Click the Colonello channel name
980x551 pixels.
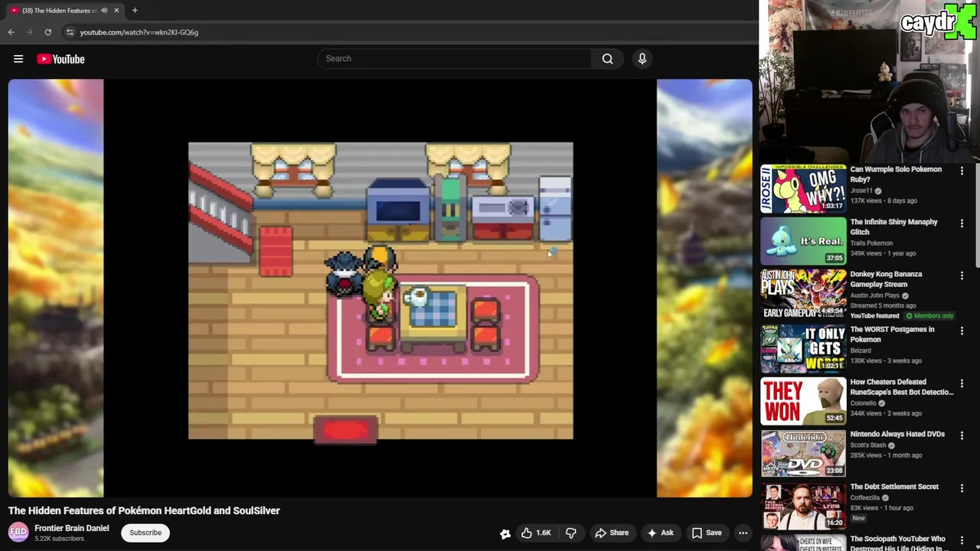pyautogui.click(x=864, y=403)
